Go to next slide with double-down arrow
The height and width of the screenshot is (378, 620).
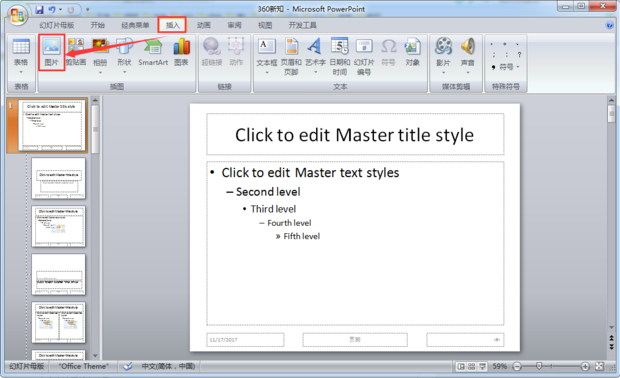[611, 347]
